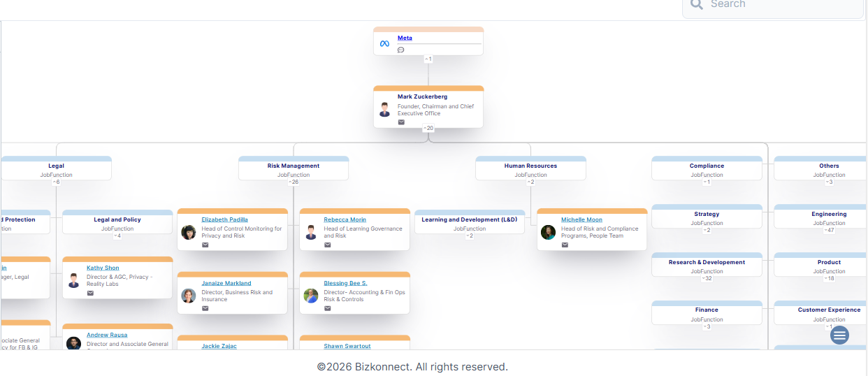Collapse Risk Management node count 26
Viewport: 868px width, 376px height.
294,182
